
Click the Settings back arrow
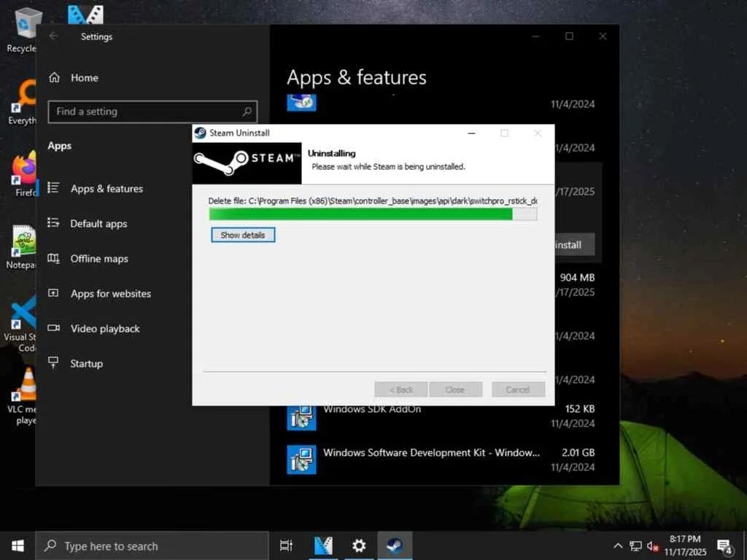tap(53, 36)
